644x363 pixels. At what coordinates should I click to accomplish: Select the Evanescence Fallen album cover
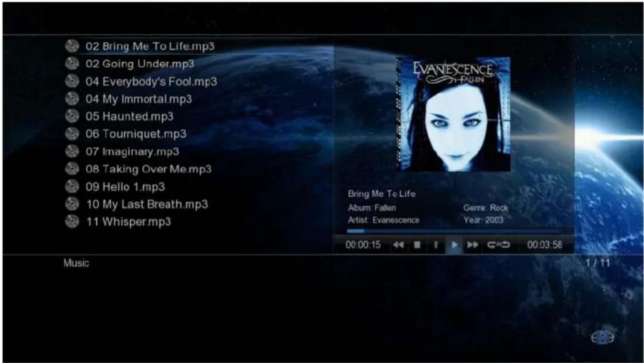coord(453,114)
